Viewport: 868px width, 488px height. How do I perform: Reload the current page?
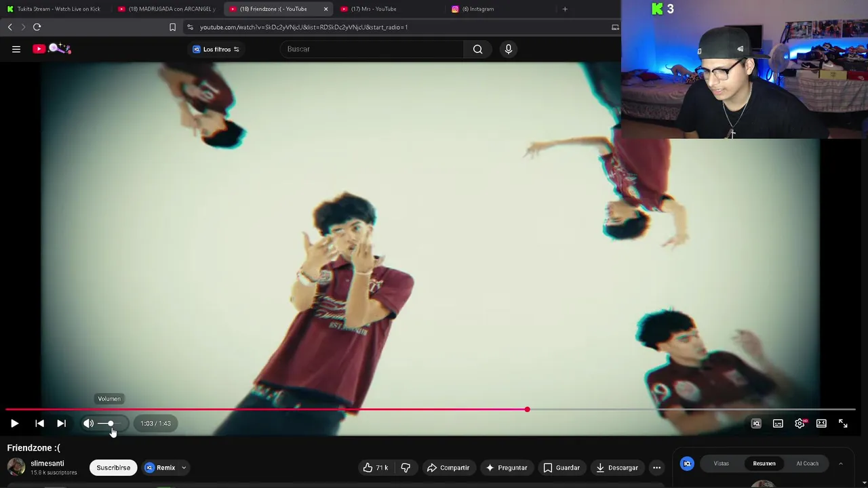pyautogui.click(x=37, y=27)
